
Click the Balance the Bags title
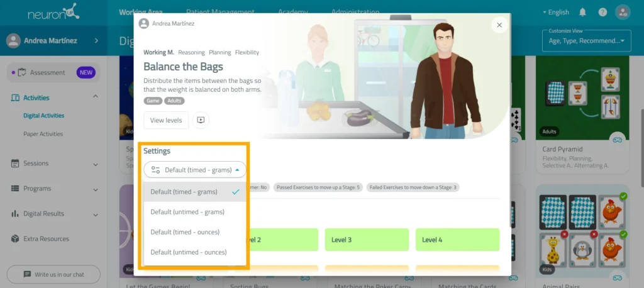click(184, 67)
